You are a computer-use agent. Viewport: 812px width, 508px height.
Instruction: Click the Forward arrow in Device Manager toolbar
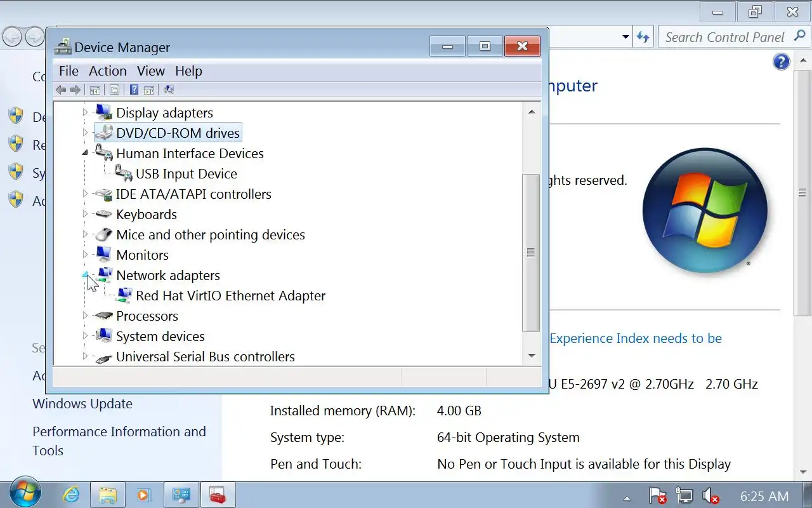click(x=75, y=90)
